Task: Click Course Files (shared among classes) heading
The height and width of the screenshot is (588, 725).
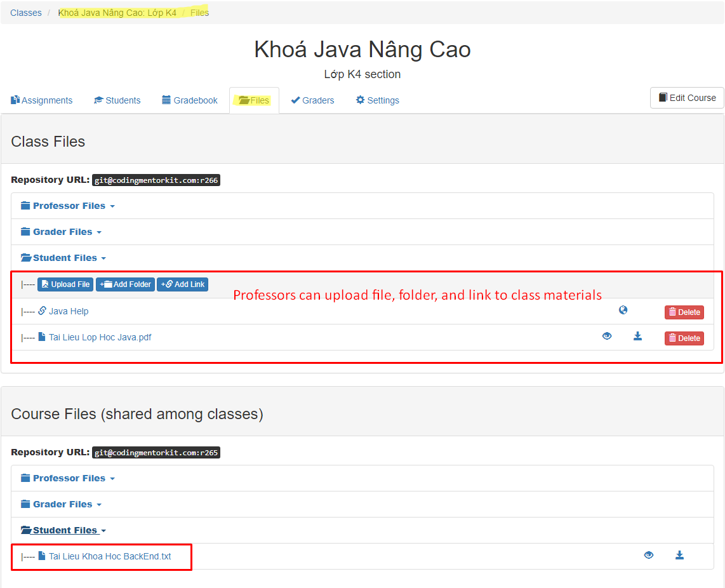Action: 137,414
